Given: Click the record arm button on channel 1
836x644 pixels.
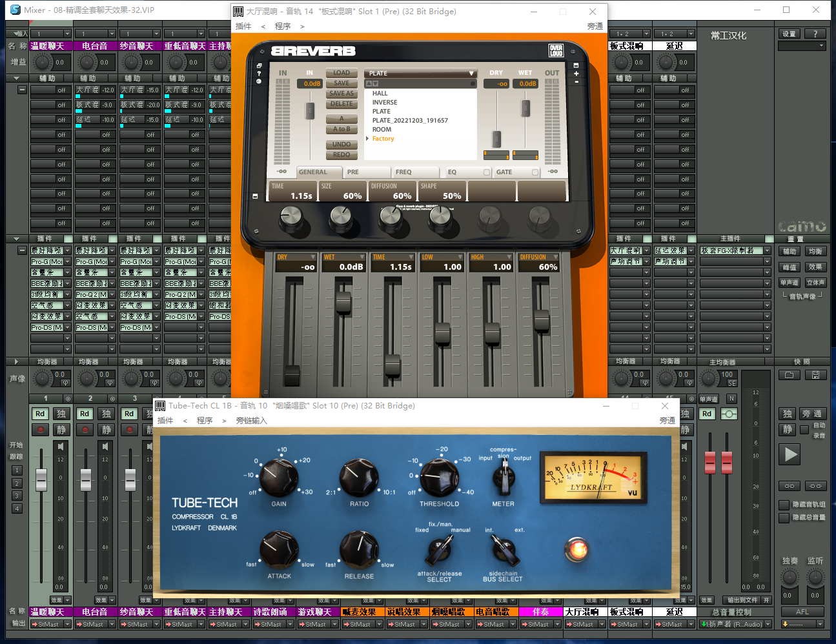Looking at the screenshot, I should 40,430.
